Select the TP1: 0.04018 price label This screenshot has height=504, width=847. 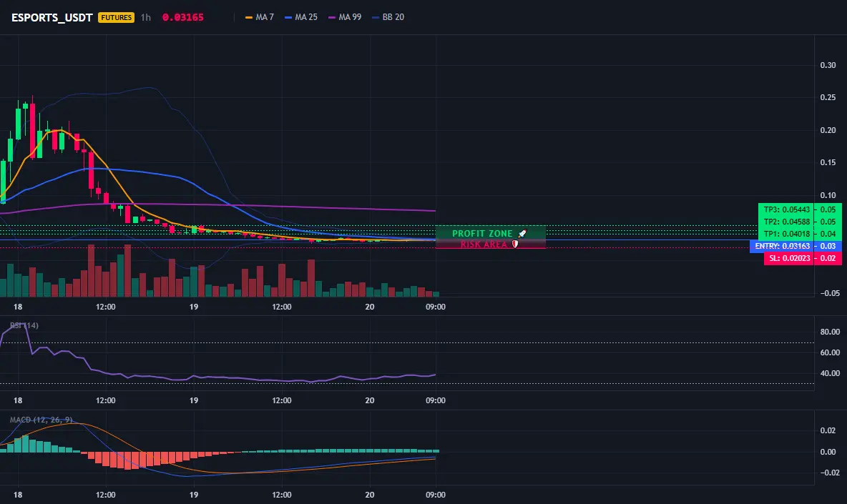[786, 234]
